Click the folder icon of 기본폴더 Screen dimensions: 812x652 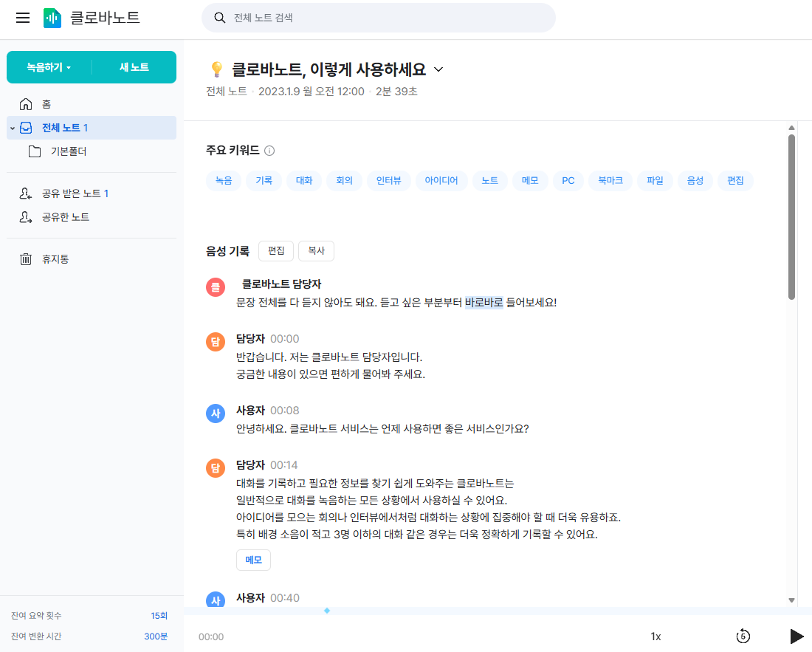click(35, 151)
